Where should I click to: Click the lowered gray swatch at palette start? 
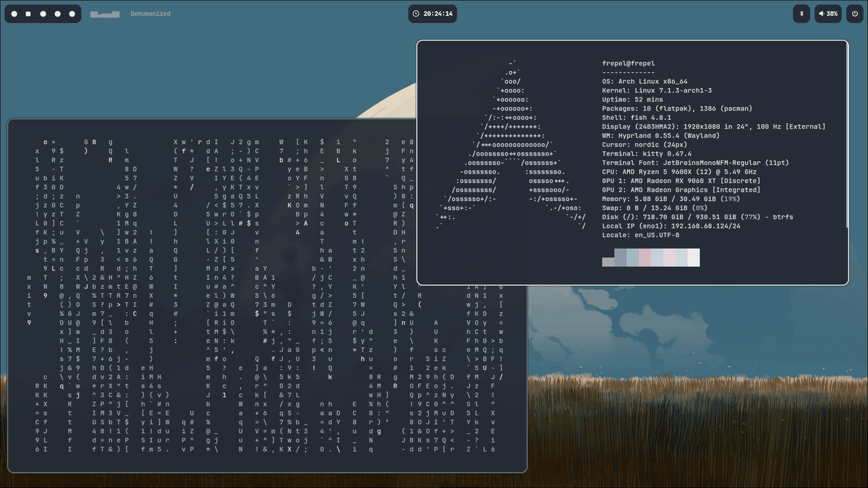[608, 262]
